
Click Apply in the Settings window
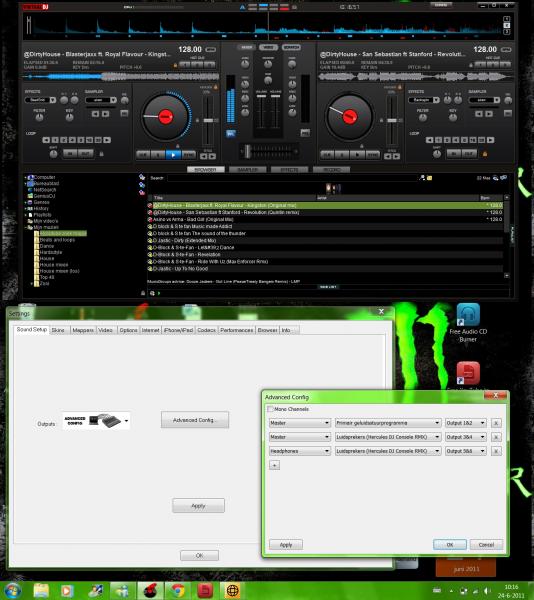(x=198, y=506)
